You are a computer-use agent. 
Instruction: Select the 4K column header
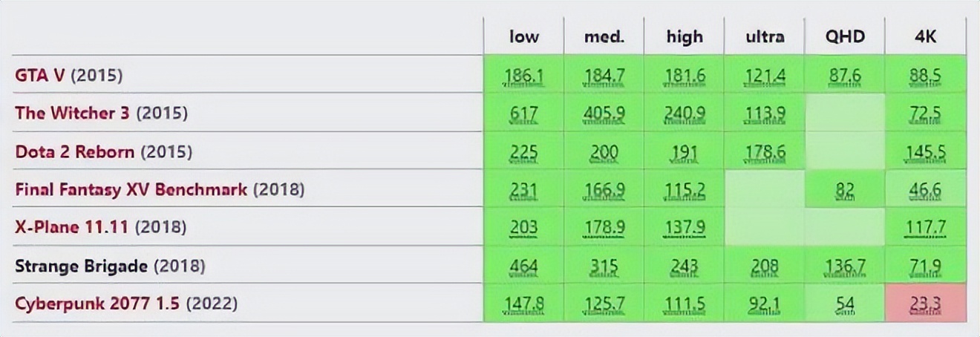926,37
